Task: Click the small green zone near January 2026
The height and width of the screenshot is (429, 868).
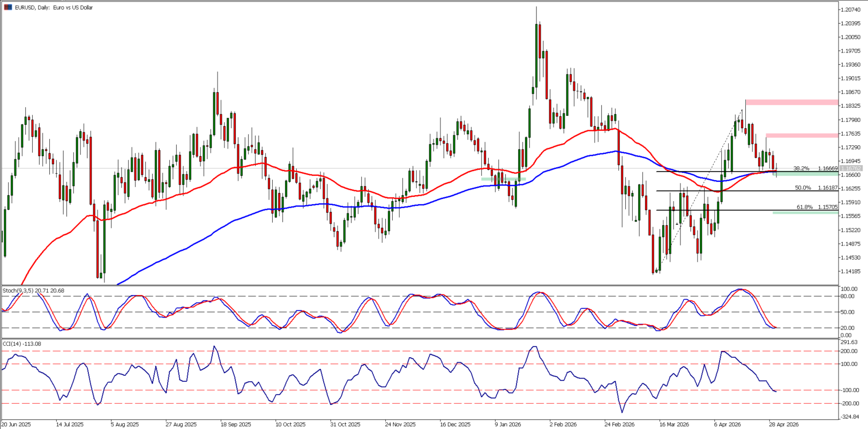Action: 503,179
